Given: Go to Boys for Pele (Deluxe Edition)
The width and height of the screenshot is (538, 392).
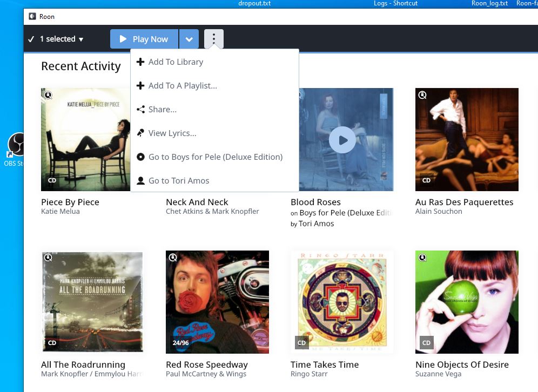Looking at the screenshot, I should [x=215, y=157].
